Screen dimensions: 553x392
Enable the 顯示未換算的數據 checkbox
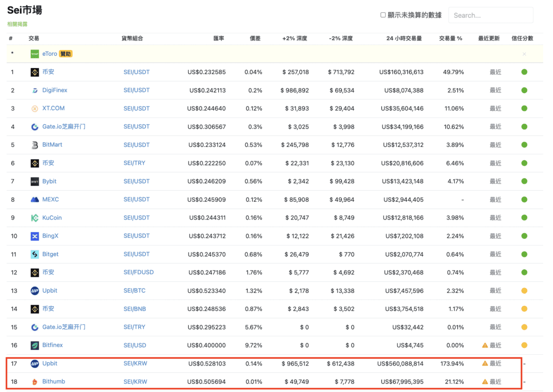coord(382,15)
